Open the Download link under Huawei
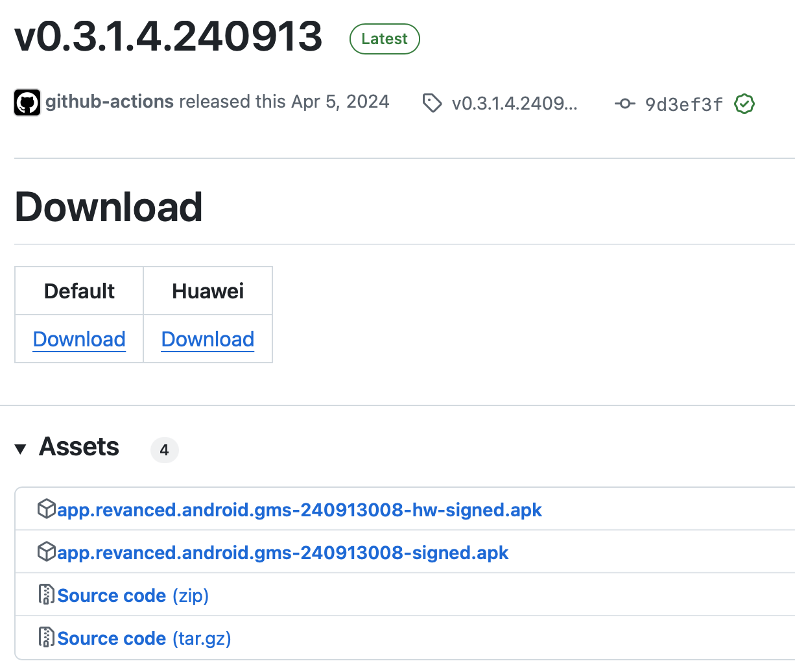The height and width of the screenshot is (672, 795). (208, 339)
